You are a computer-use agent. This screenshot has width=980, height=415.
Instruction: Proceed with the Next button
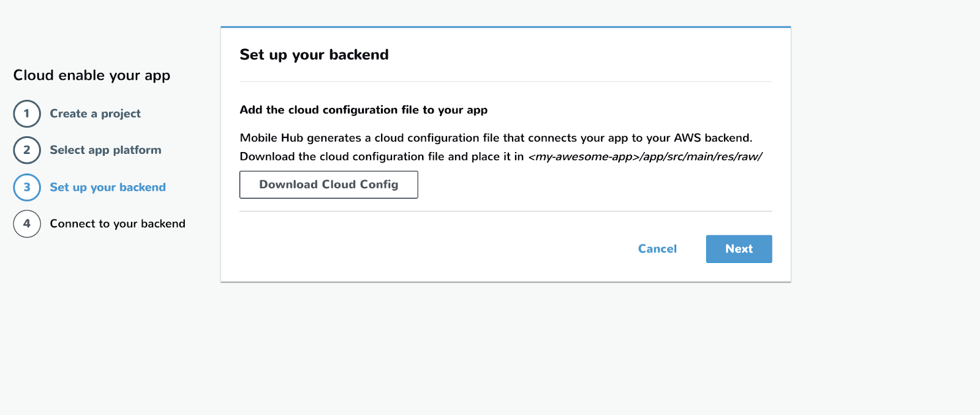(x=739, y=249)
